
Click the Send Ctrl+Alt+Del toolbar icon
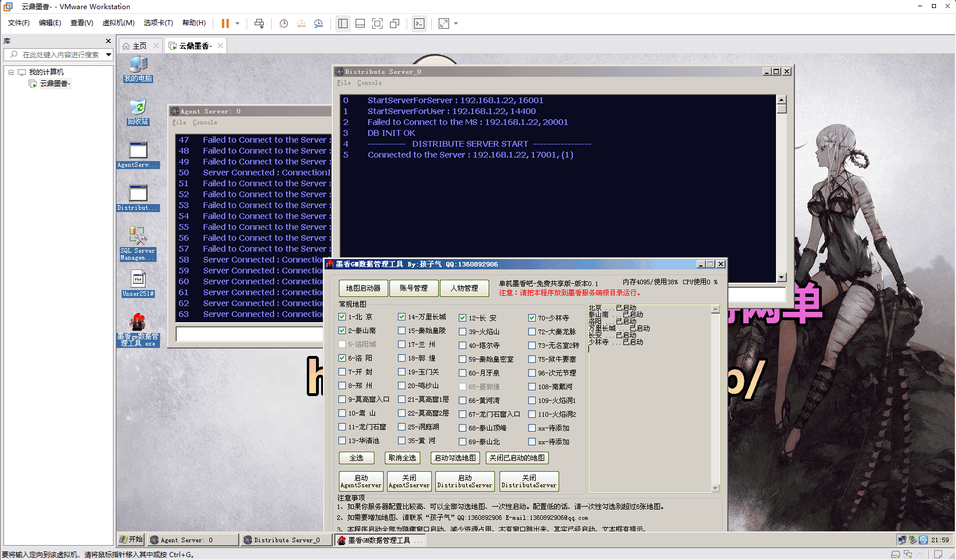pyautogui.click(x=259, y=24)
